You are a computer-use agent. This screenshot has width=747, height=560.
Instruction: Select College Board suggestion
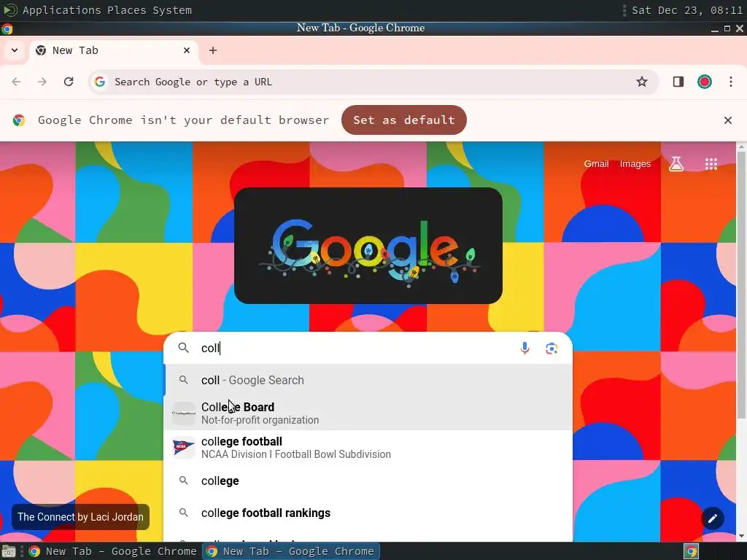(368, 413)
